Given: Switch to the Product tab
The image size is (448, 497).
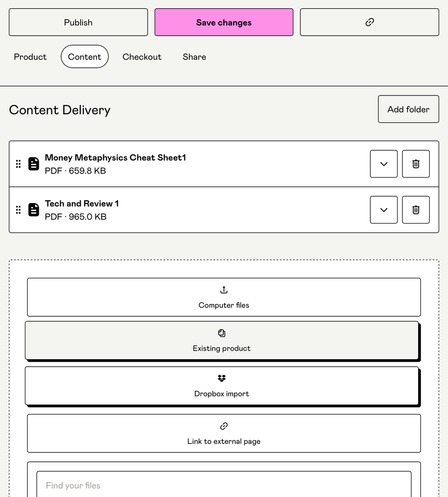Looking at the screenshot, I should coord(30,57).
